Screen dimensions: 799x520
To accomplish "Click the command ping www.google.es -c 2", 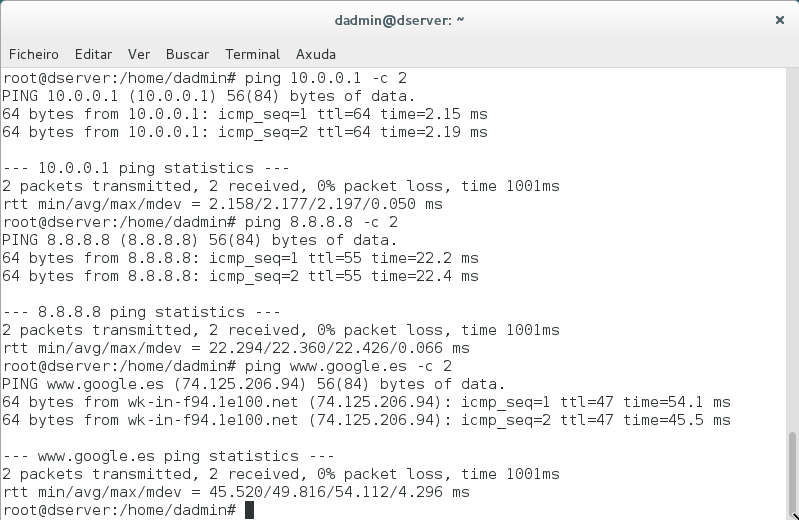I will [348, 366].
